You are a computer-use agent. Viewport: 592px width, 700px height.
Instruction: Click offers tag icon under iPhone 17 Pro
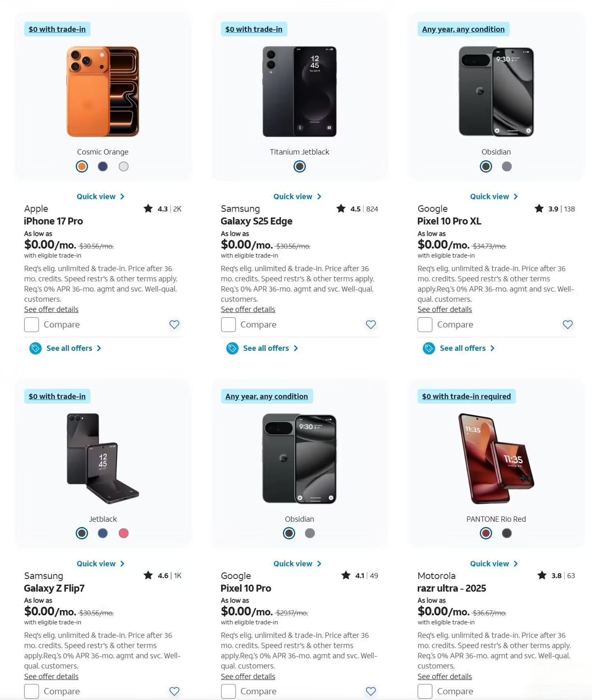pyautogui.click(x=35, y=348)
